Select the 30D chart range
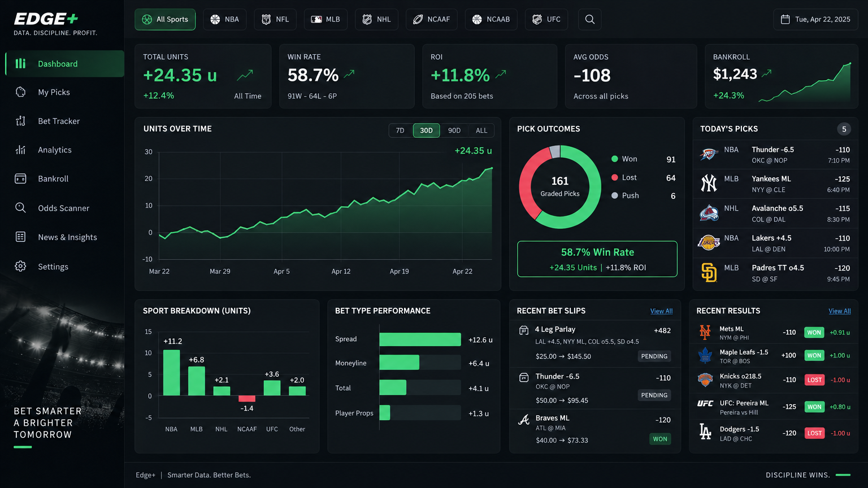This screenshot has width=868, height=488. (x=426, y=130)
